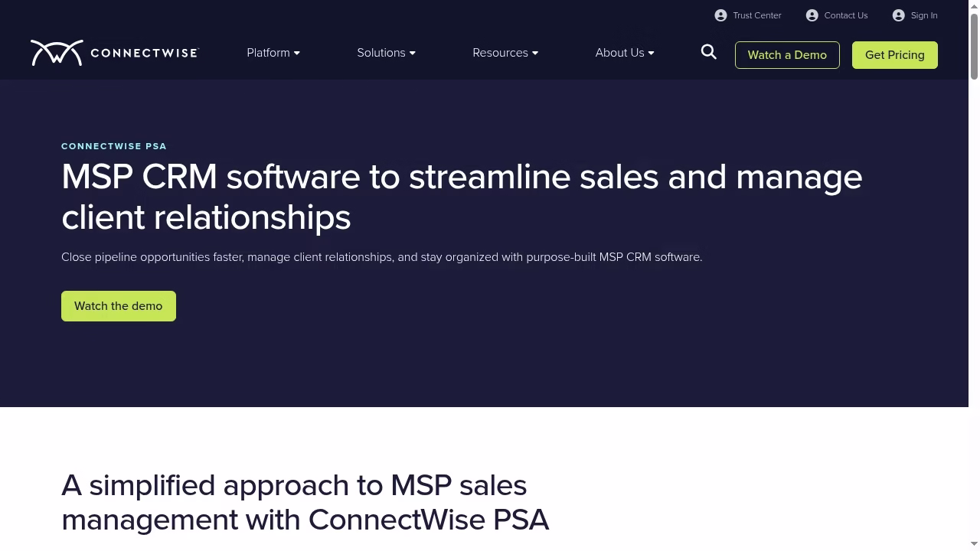Image resolution: width=980 pixels, height=551 pixels.
Task: Expand the Platform dropdown menu
Action: pos(273,53)
